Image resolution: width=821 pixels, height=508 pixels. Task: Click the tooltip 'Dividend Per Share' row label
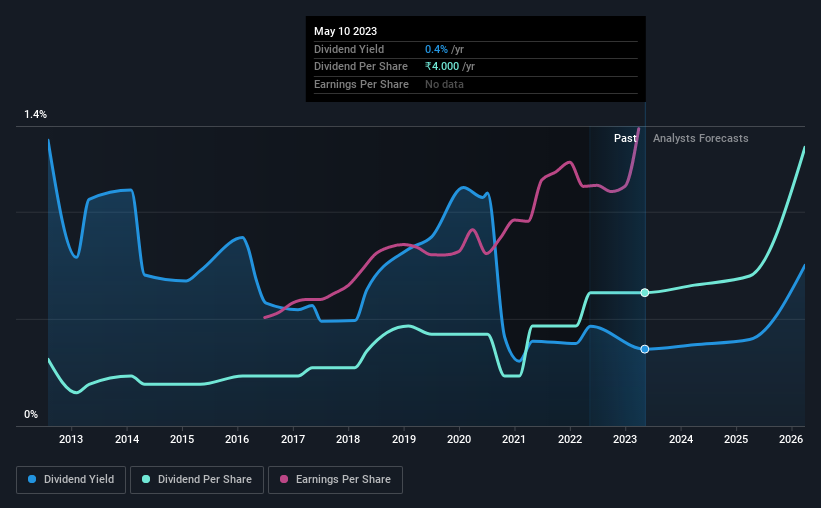click(361, 67)
